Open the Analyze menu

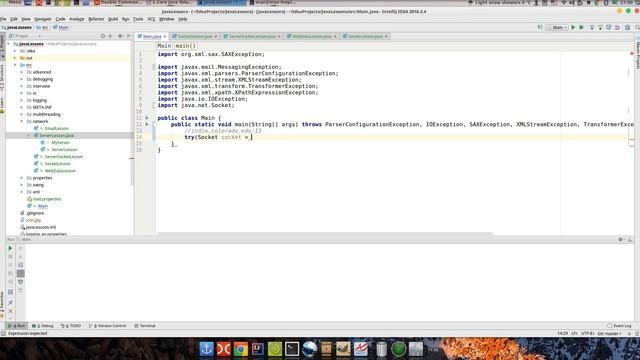76,19
